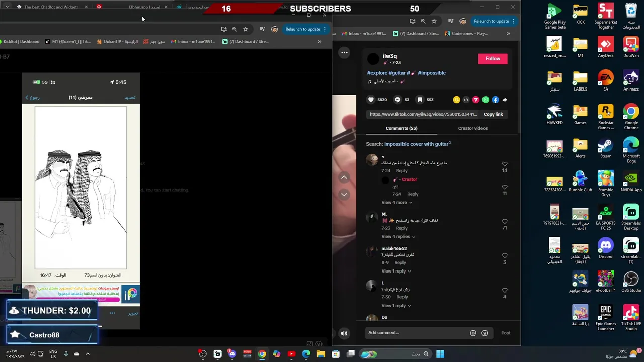Open Steam desktop shortcut
Screen dimensions: 644x362
pos(606,148)
